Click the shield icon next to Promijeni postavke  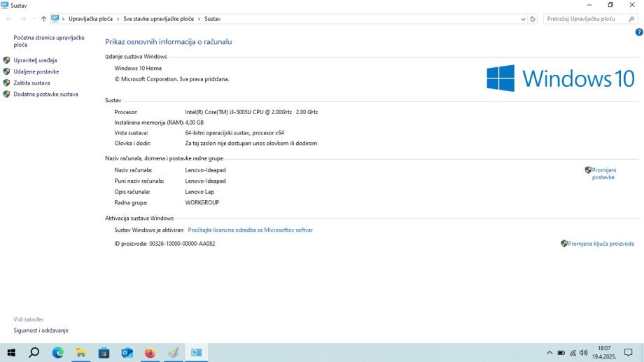coord(588,169)
